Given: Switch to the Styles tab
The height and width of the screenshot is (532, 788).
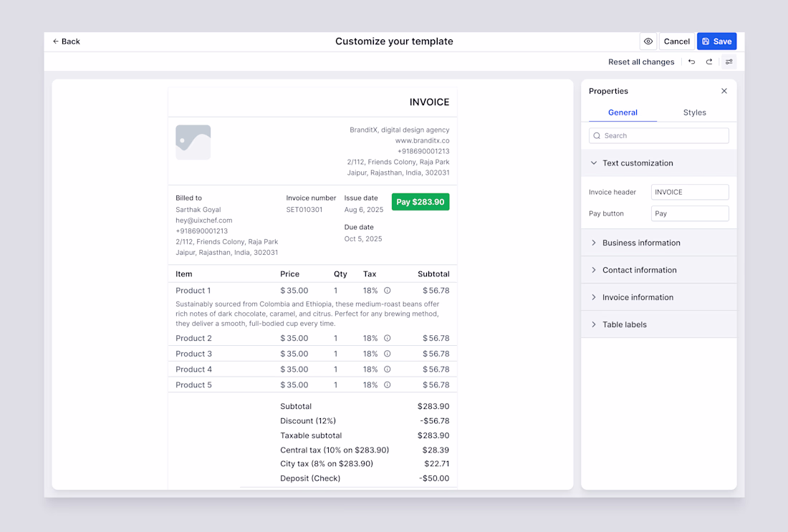Looking at the screenshot, I should (x=695, y=112).
